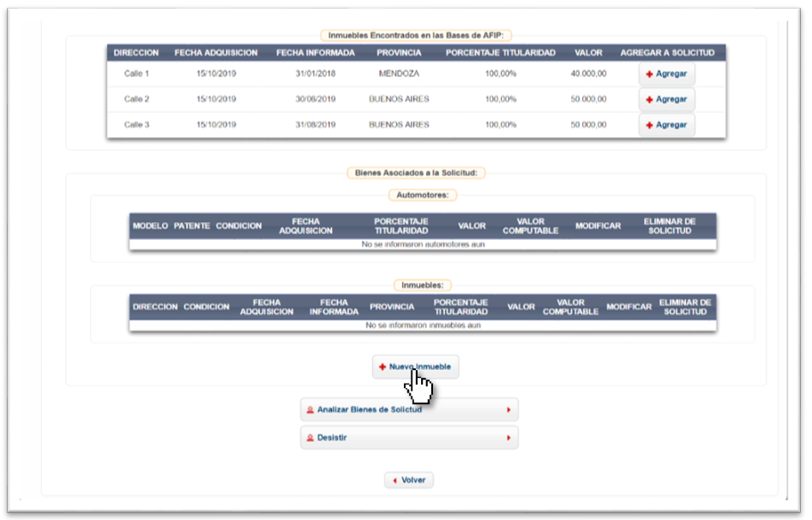The height and width of the screenshot is (520, 812).
Task: Select the MENDOZA province cell
Action: (399, 75)
